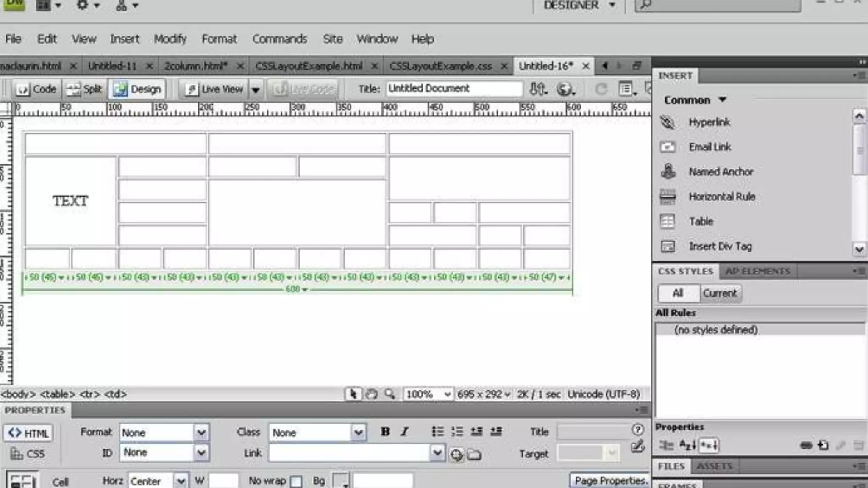Image resolution: width=868 pixels, height=488 pixels.
Task: Click the Table insert icon
Action: click(x=668, y=221)
